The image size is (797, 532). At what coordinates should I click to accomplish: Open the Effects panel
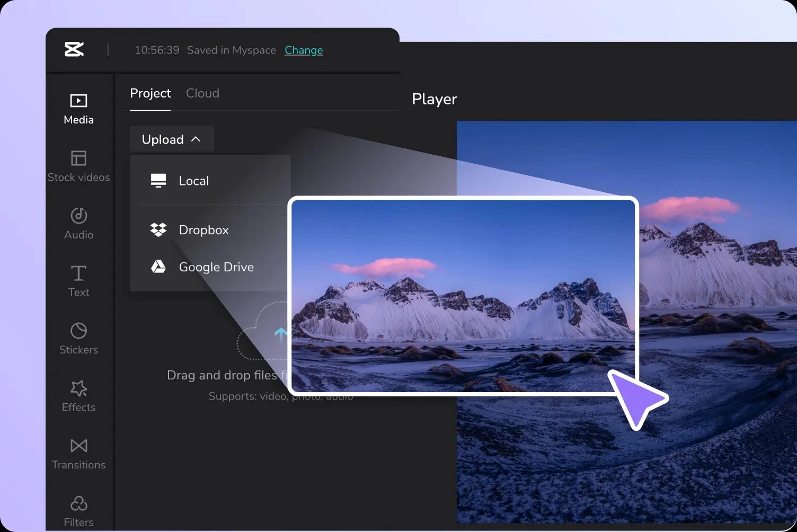[x=78, y=396]
